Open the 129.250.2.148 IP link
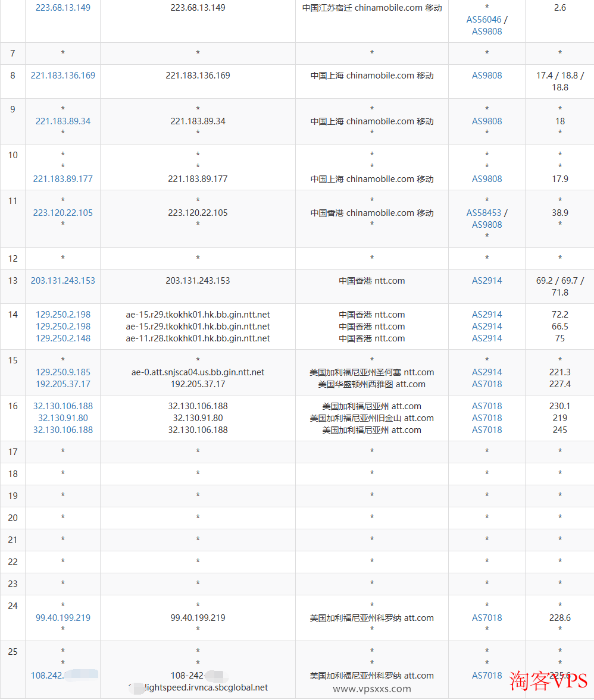This screenshot has height=700, width=594. (x=63, y=338)
